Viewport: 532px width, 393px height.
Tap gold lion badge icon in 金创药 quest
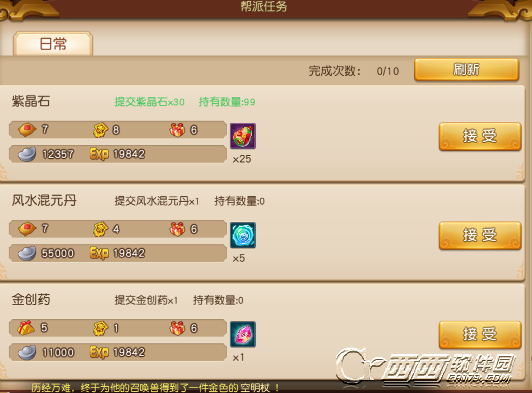(x=100, y=328)
